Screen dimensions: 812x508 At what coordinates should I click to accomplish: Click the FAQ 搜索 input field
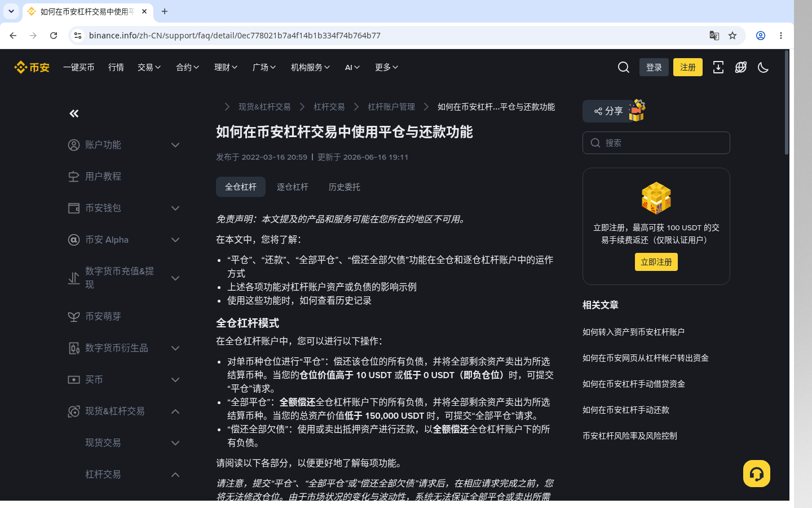click(656, 143)
